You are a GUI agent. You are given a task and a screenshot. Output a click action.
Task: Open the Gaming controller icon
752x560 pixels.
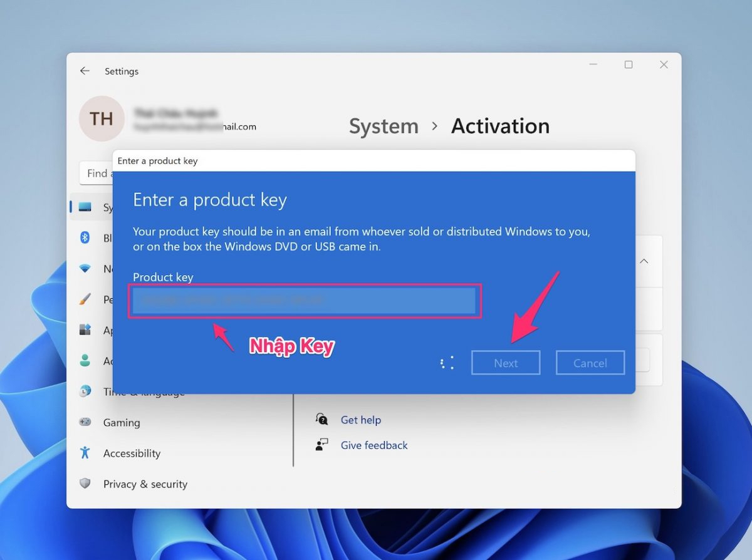pyautogui.click(x=85, y=422)
